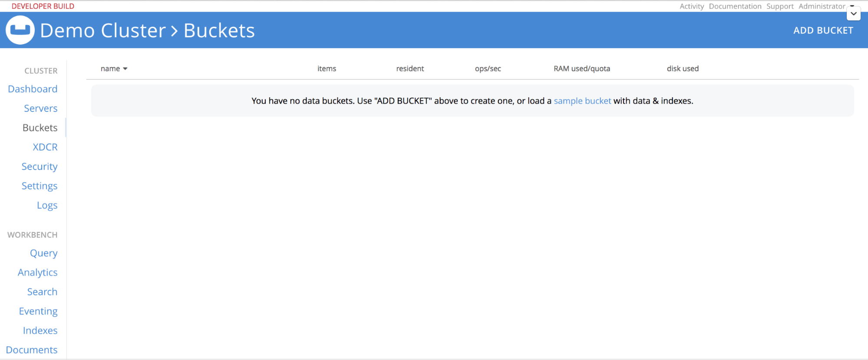This screenshot has height=360, width=868.
Task: Click the disk used column header
Action: 683,69
